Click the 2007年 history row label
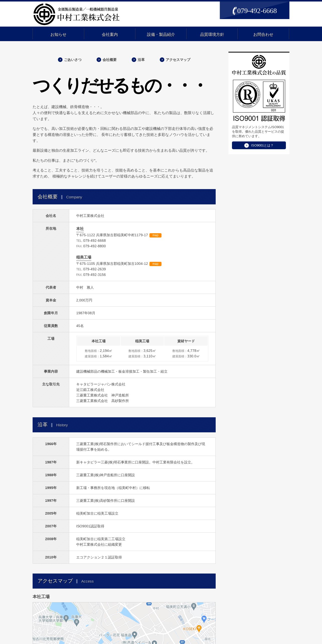Image resolution: width=322 pixels, height=644 pixels. (51, 526)
